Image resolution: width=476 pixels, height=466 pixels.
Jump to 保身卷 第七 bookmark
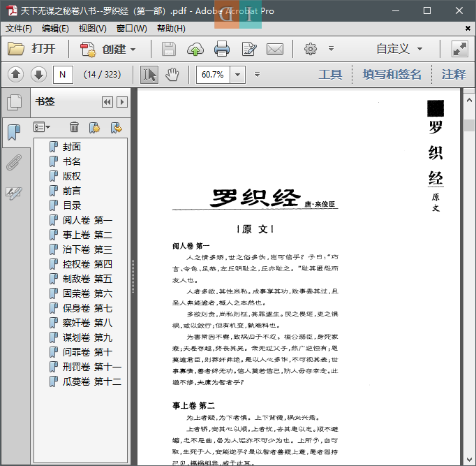87,308
